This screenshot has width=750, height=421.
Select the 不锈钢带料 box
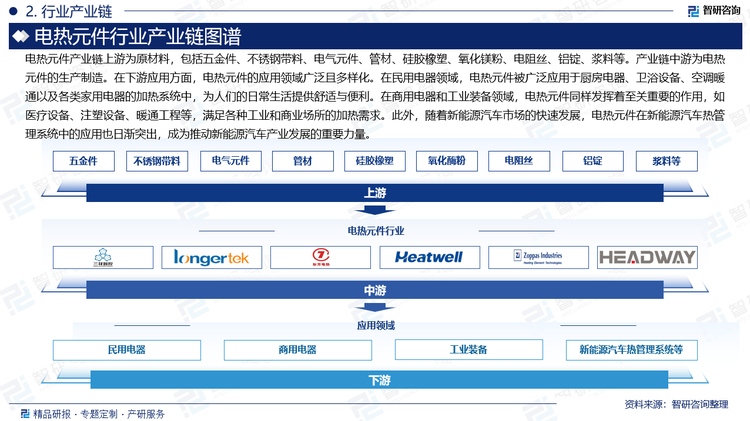[157, 161]
